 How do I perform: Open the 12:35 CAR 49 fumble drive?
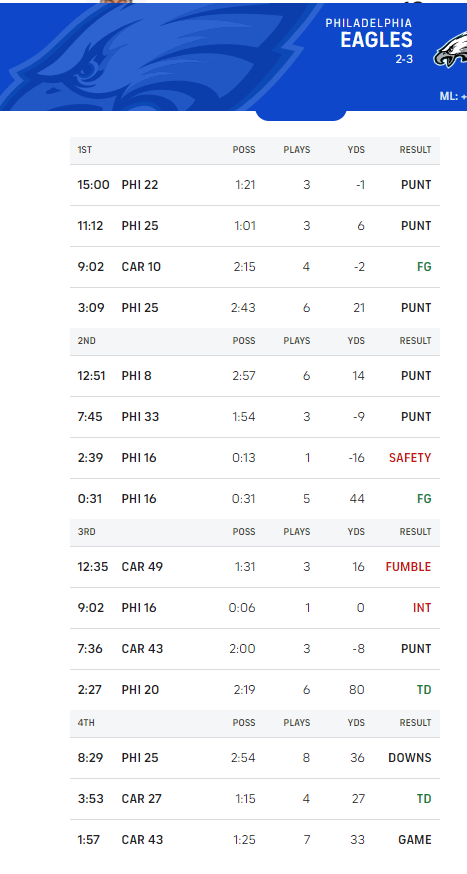pyautogui.click(x=255, y=567)
